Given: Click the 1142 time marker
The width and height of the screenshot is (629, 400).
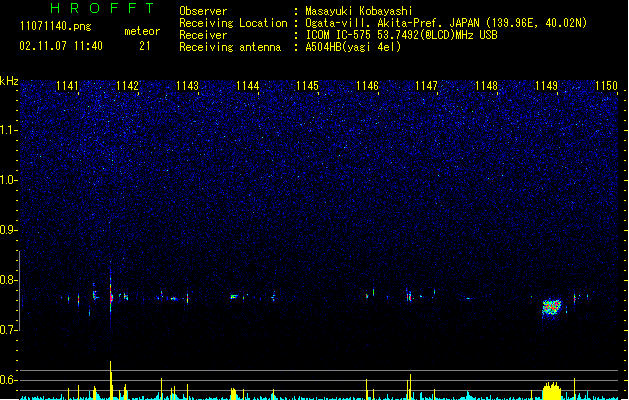Looking at the screenshot, I should click(127, 86).
